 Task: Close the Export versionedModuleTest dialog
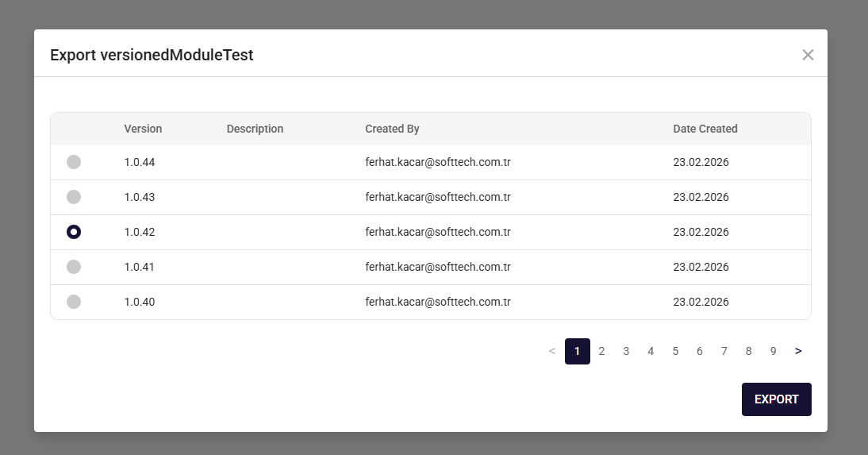tap(808, 55)
